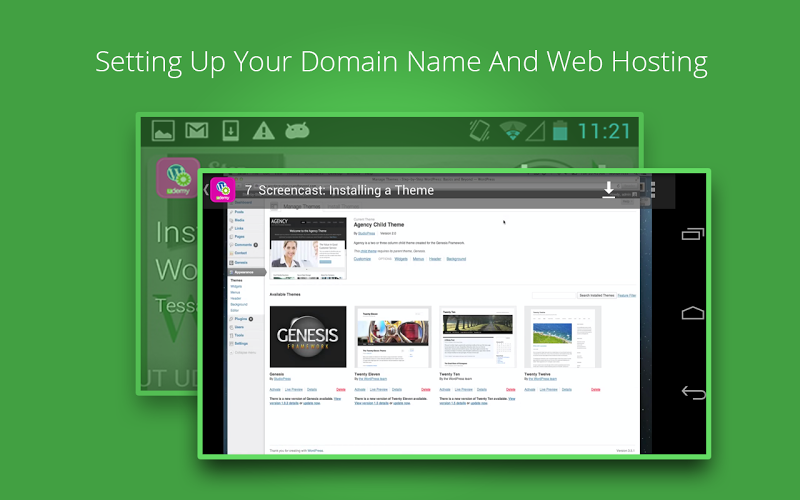
Task: Switch to the Manage Themes tab
Action: pos(302,206)
